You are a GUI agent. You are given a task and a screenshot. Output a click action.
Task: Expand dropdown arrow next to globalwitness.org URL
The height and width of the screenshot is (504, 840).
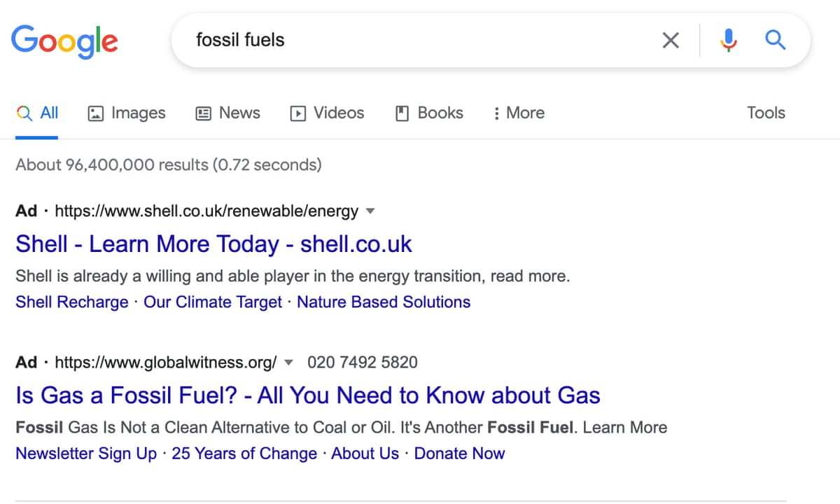tap(287, 362)
